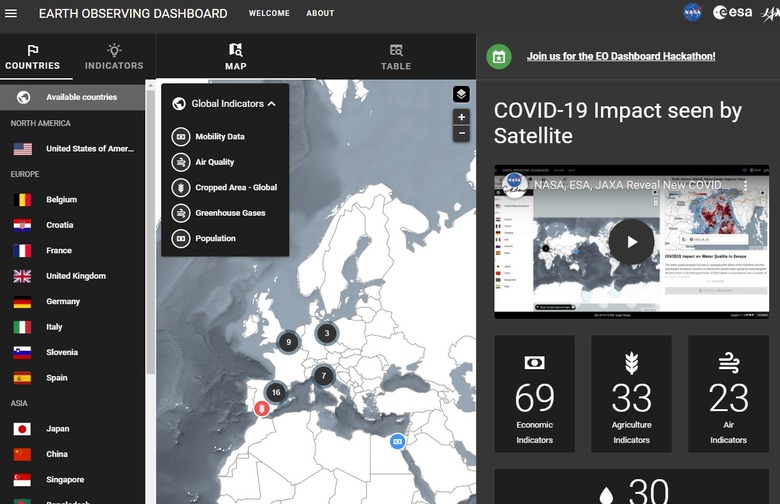Click the map layers icon

pos(461,94)
